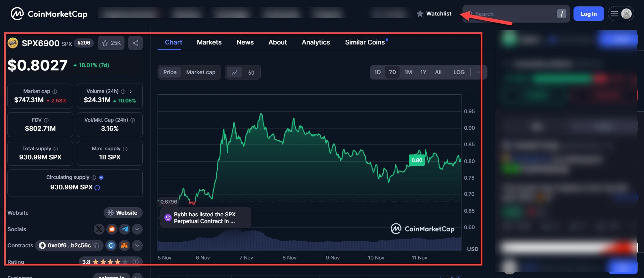Open the project Website link
The width and height of the screenshot is (644, 278).
coord(123,213)
